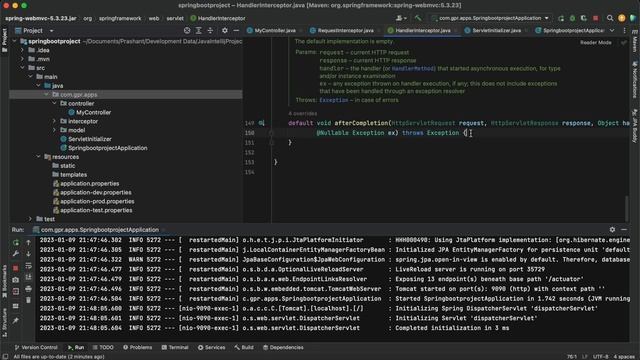Image resolution: width=640 pixels, height=360 pixels.
Task: Expand the model package
Action: [x=54, y=130]
